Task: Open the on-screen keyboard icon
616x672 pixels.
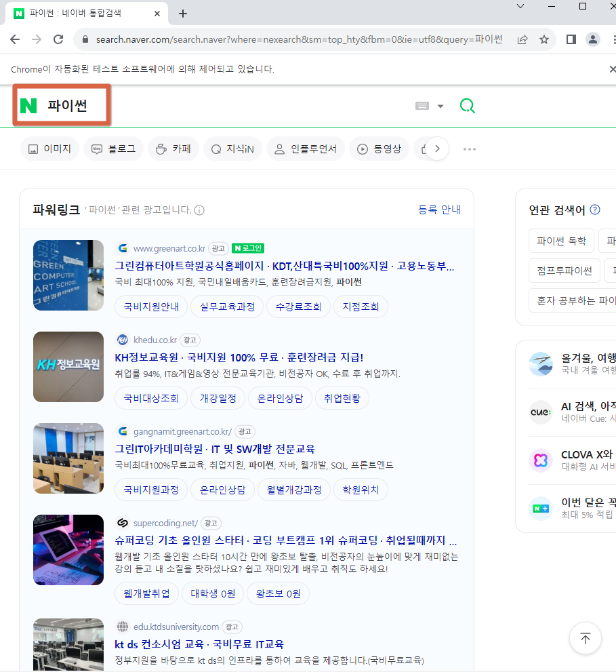Action: [422, 106]
